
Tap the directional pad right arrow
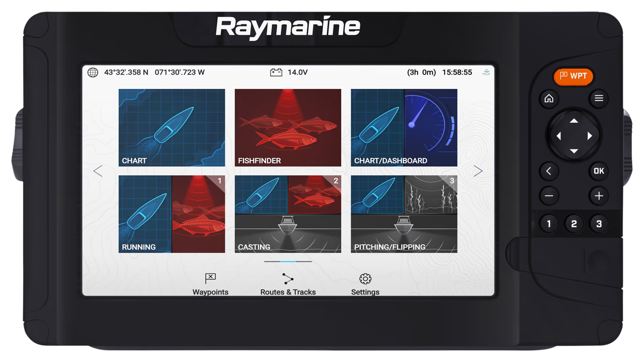point(590,136)
